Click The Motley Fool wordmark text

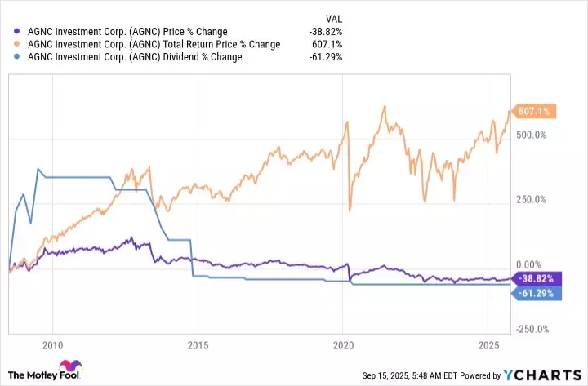point(42,375)
